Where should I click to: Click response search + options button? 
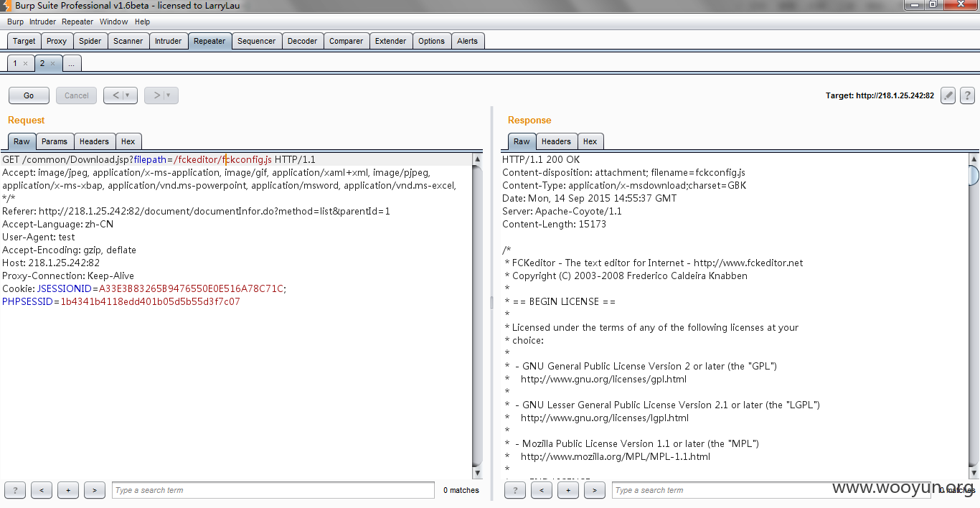pos(567,490)
